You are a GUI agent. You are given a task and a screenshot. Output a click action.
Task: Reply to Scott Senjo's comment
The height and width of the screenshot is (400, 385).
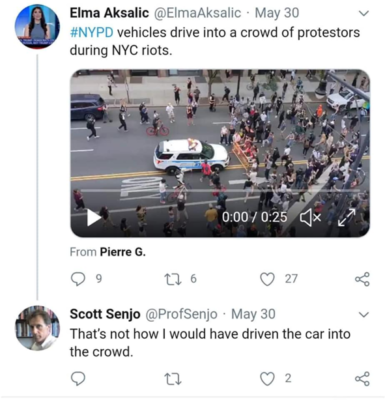coord(78,379)
